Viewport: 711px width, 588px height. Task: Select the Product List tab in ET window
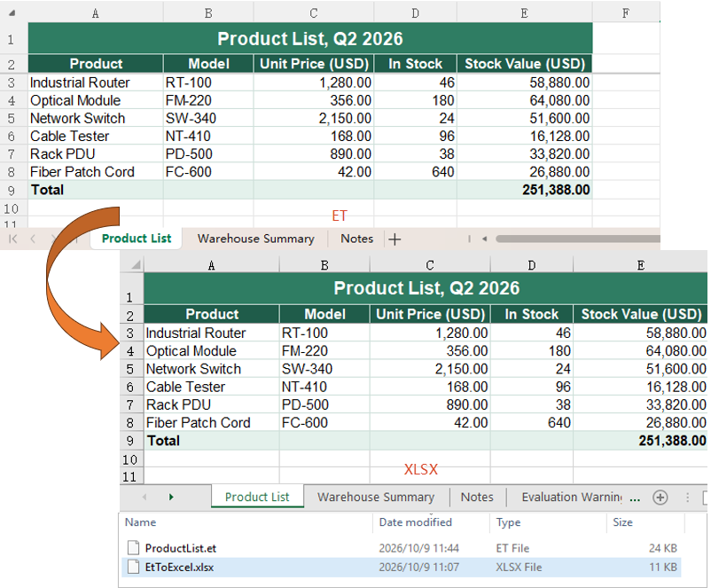coord(137,239)
